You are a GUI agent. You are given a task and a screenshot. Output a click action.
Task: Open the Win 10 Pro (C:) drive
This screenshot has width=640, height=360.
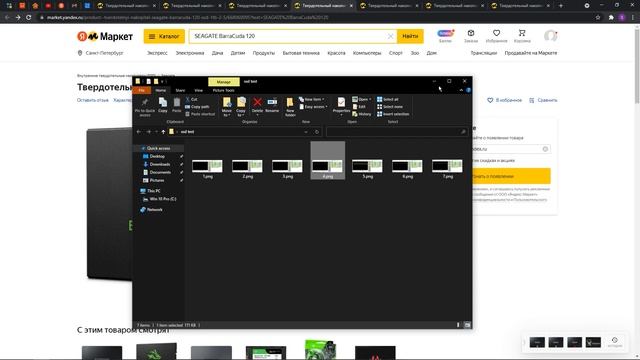[x=162, y=199]
